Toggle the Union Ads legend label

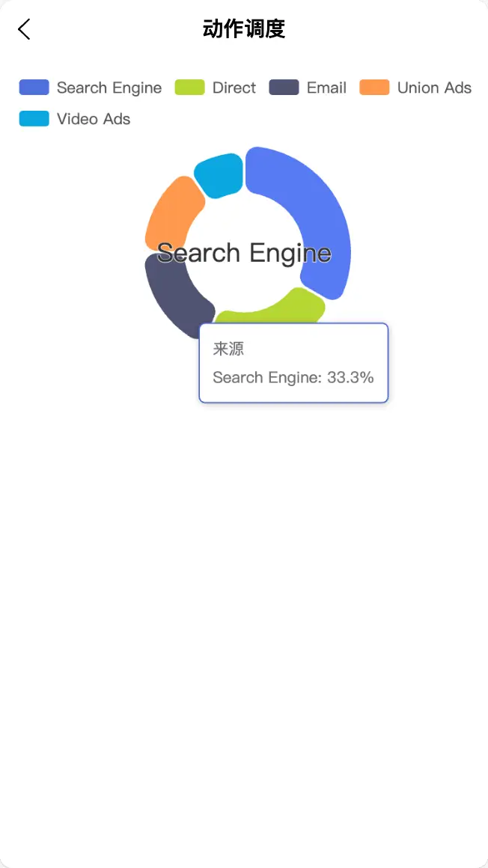[x=434, y=88]
